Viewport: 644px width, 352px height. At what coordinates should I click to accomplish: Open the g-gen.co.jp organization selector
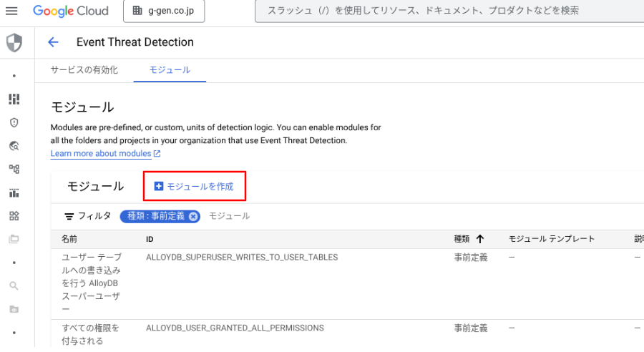point(164,11)
